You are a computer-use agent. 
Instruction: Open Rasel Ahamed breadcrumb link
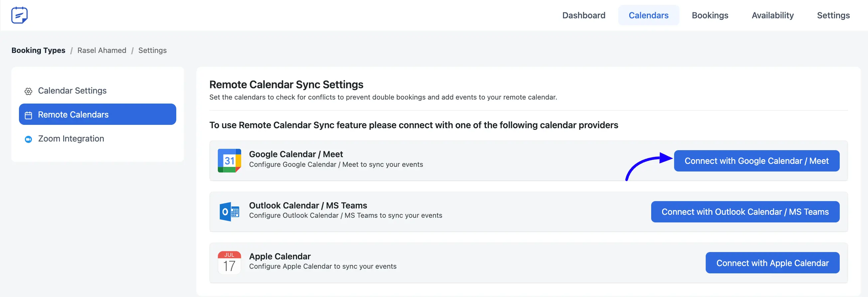pos(102,50)
